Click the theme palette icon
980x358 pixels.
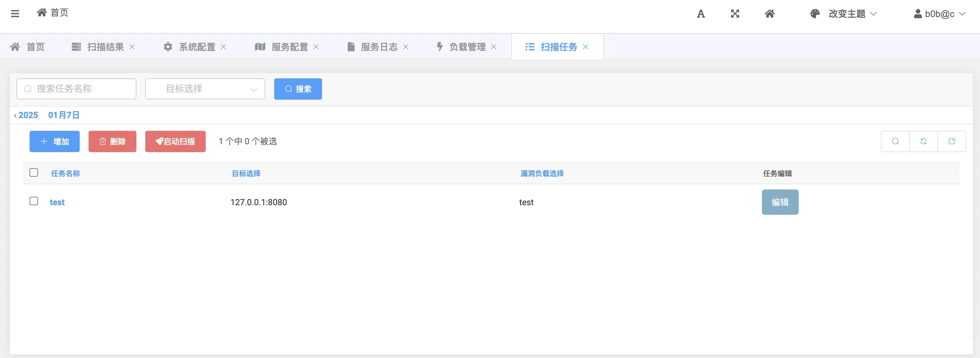tap(815, 14)
